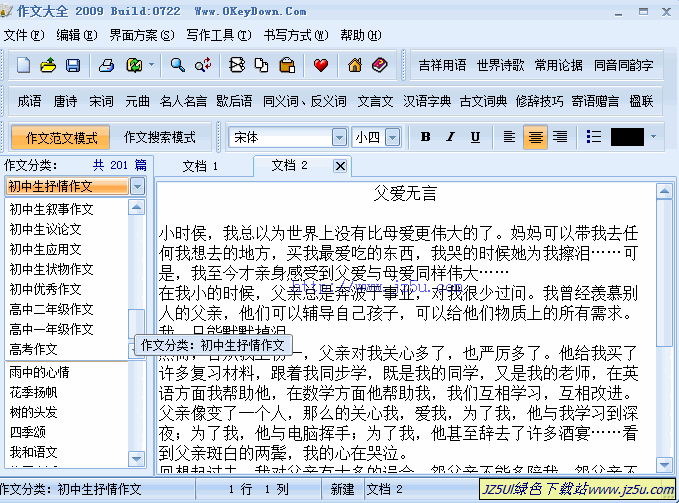Click the black font color swatch
Image resolution: width=679 pixels, height=503 pixels.
click(x=627, y=137)
